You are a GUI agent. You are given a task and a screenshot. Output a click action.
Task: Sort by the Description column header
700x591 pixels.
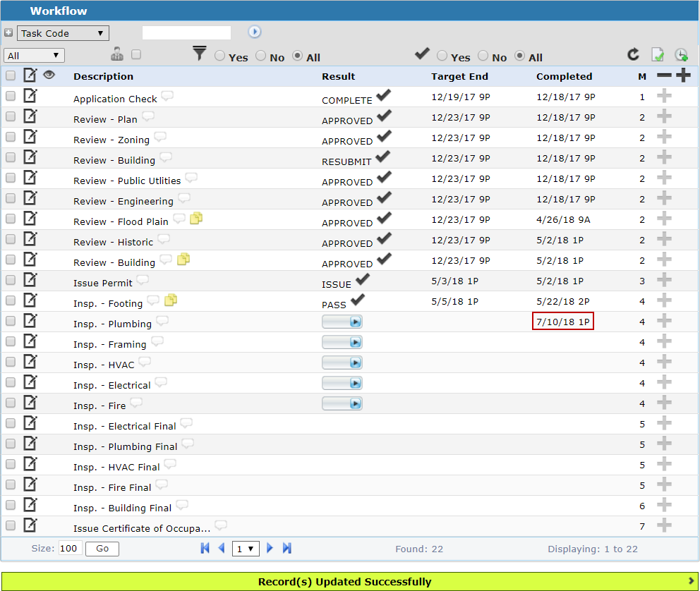pyautogui.click(x=103, y=76)
